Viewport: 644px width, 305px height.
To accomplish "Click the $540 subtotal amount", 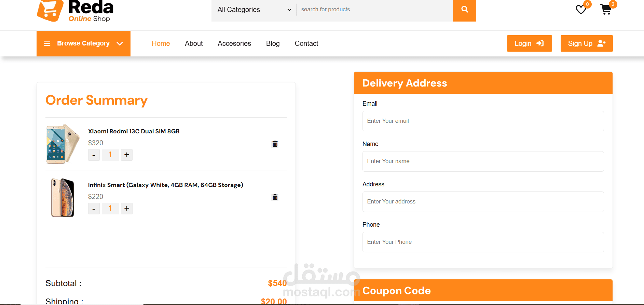I will coord(277,283).
